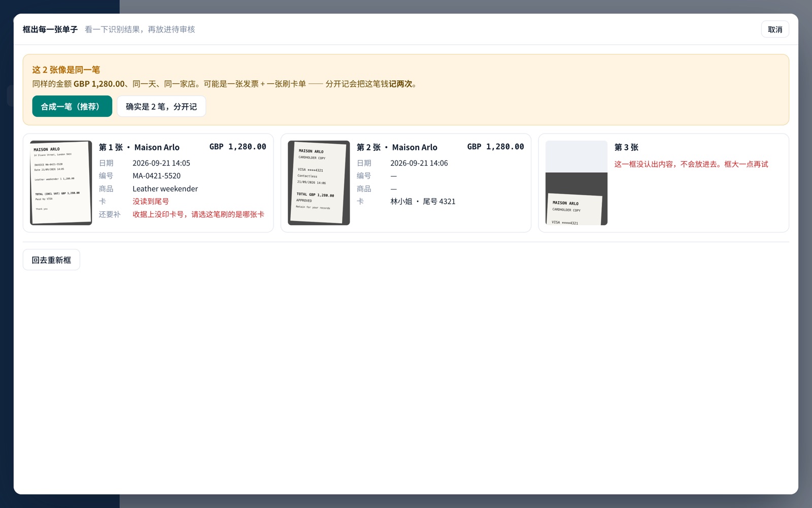Merge receipts with 合成一笔（推荐）
Image resolution: width=812 pixels, height=508 pixels.
72,106
